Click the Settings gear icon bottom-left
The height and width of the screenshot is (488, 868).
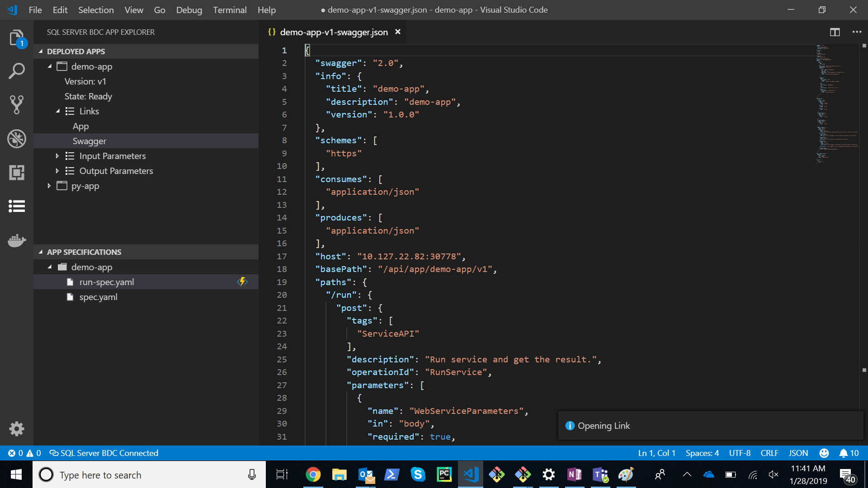click(x=16, y=428)
